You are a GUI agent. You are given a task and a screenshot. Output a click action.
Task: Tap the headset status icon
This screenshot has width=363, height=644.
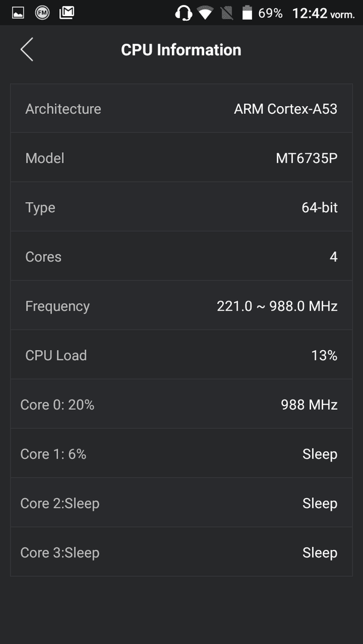coord(183,13)
